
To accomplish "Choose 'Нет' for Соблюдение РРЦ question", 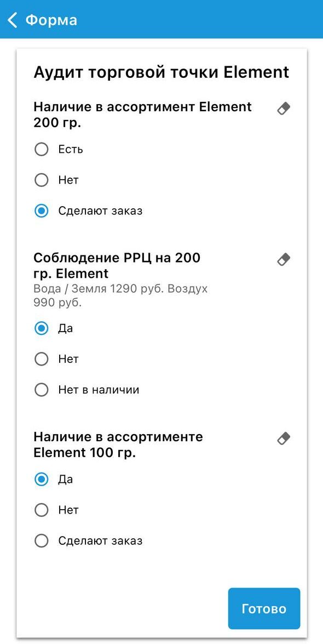I will click(x=41, y=359).
